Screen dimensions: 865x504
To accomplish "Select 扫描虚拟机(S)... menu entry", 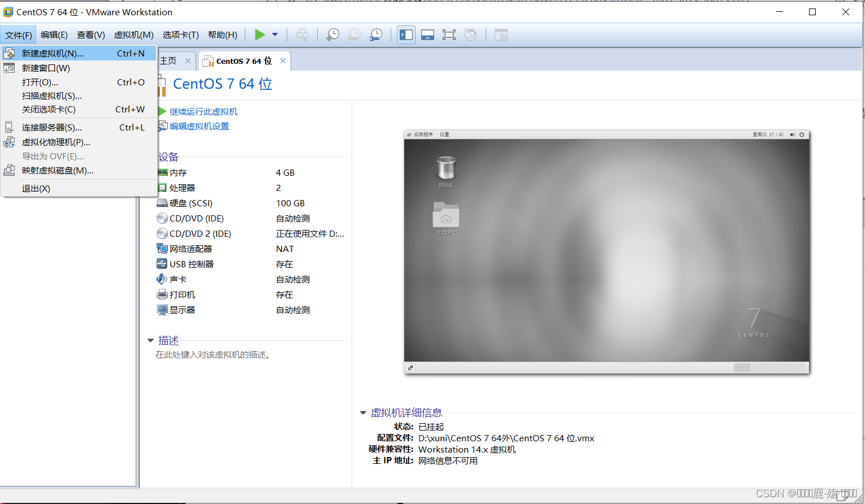I will tap(79, 95).
